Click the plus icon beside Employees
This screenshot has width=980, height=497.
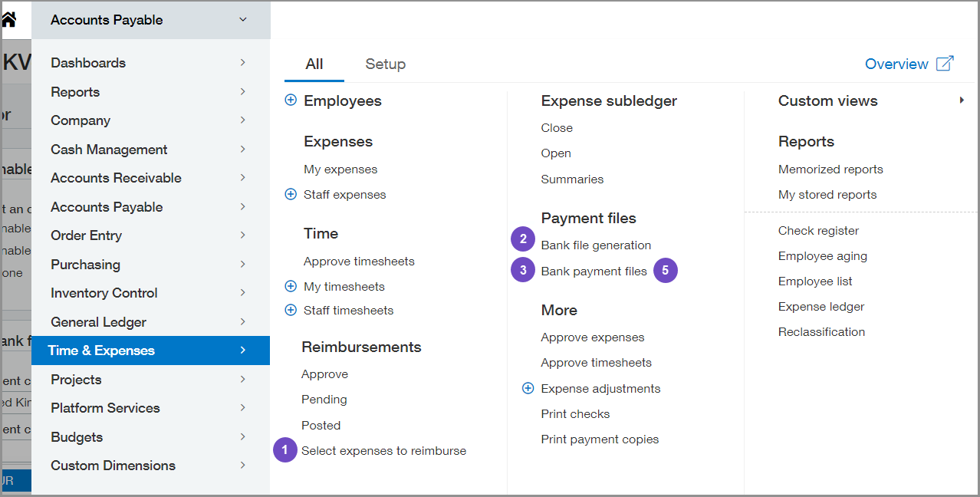(291, 100)
